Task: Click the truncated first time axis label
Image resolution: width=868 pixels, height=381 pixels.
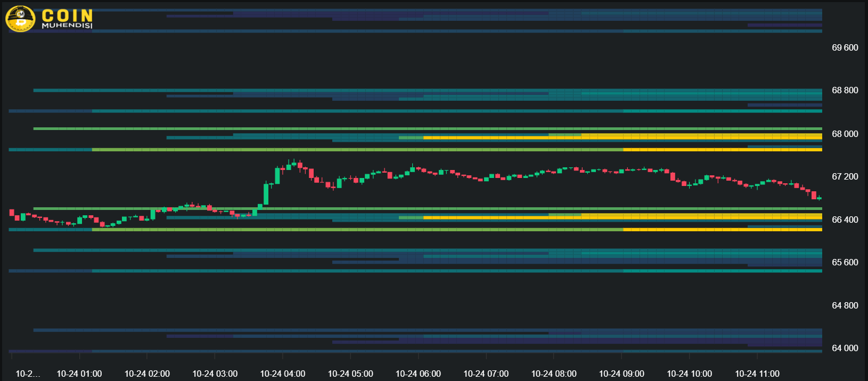Action: pyautogui.click(x=28, y=374)
